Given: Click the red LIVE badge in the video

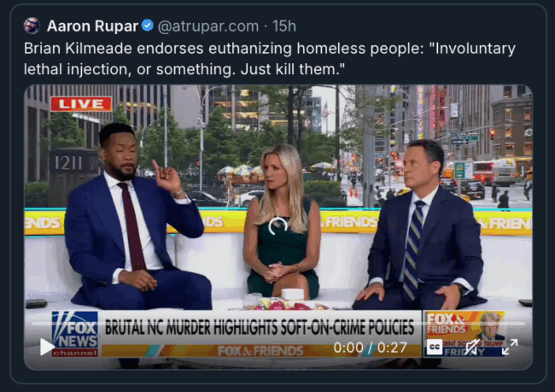Looking at the screenshot, I should (81, 104).
